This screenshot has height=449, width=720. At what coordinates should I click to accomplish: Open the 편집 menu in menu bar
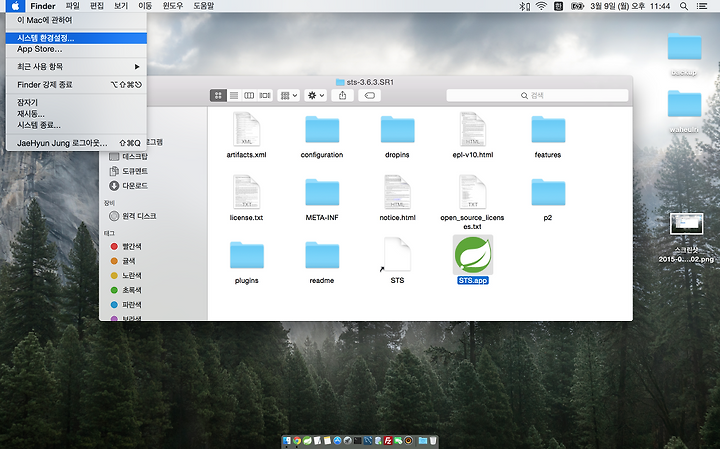(97, 6)
